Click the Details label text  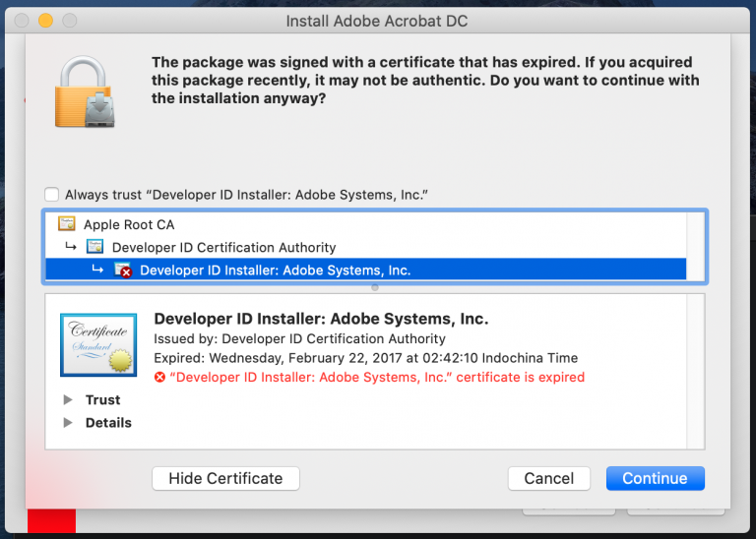pyautogui.click(x=108, y=422)
